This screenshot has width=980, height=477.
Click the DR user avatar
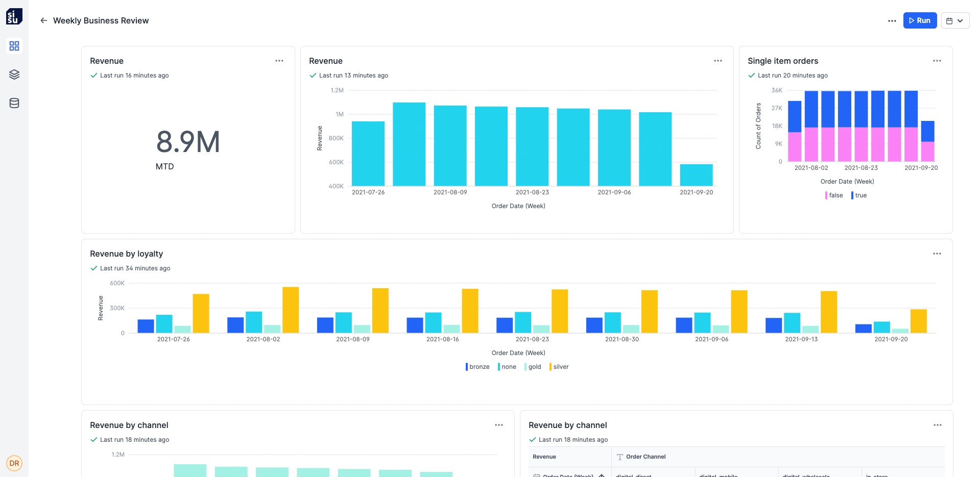tap(14, 463)
